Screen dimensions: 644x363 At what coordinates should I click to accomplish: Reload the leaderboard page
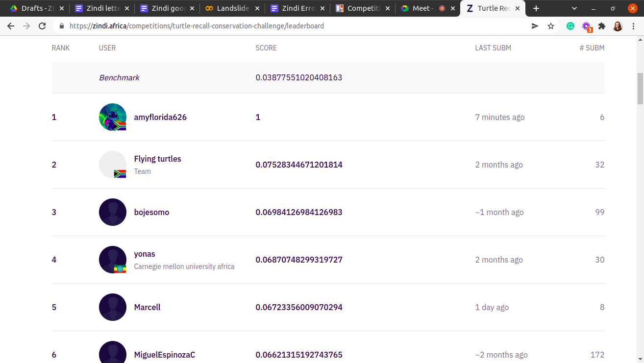pyautogui.click(x=42, y=26)
